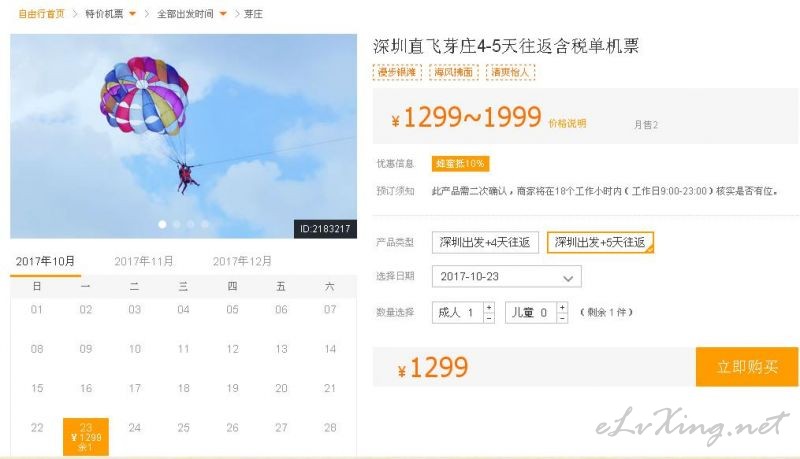Screen dimensions: 800x459
Task: Click the 立即购买 buy now button
Action: pyautogui.click(x=747, y=367)
